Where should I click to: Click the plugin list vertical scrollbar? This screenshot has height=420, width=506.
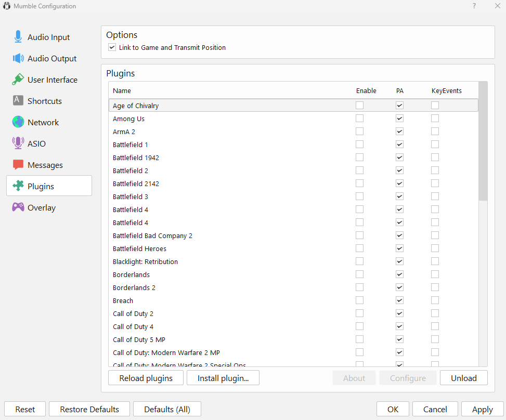tap(483, 140)
